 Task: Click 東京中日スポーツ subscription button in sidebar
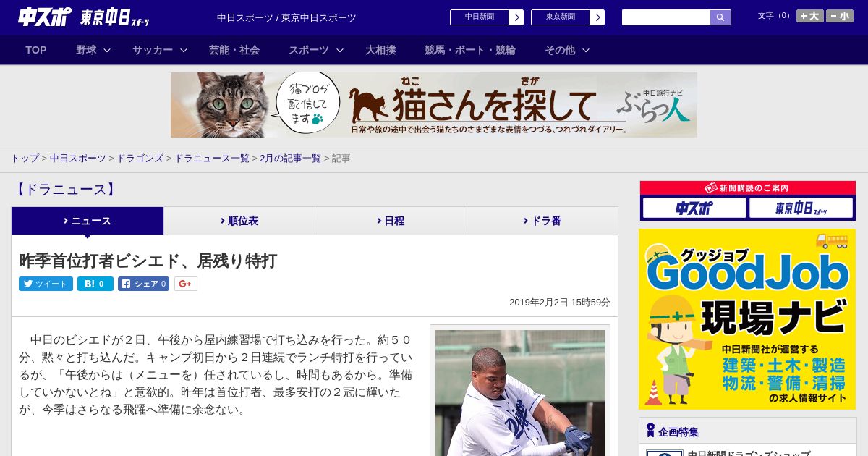pos(801,208)
